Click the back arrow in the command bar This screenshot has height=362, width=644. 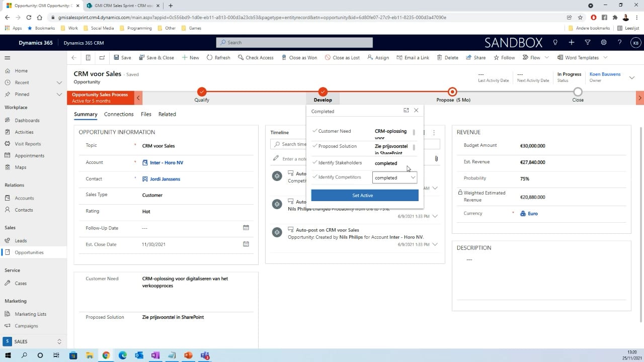pos(74,57)
